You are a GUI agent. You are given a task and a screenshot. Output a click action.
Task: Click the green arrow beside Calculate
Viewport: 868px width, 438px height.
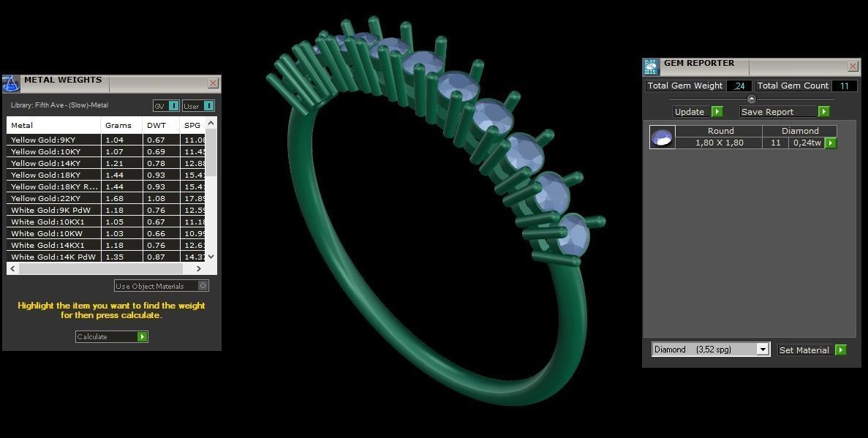(x=143, y=336)
